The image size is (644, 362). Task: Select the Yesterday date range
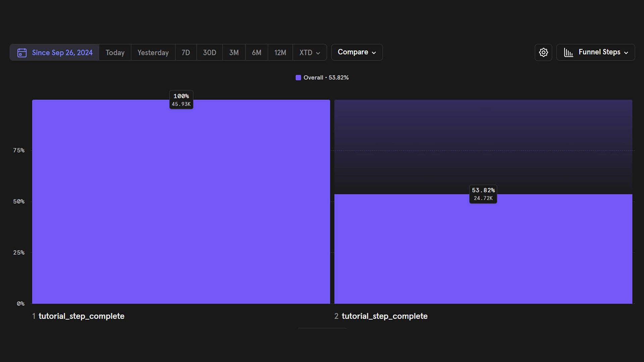(153, 53)
